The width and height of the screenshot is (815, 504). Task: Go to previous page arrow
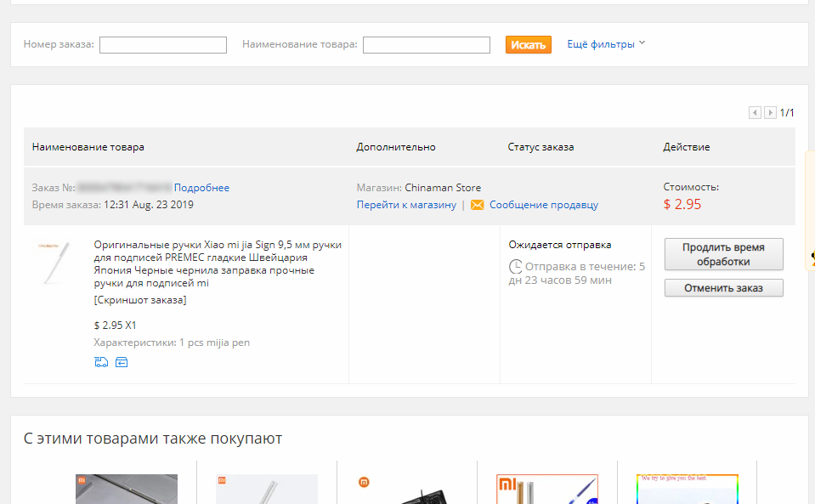click(755, 112)
